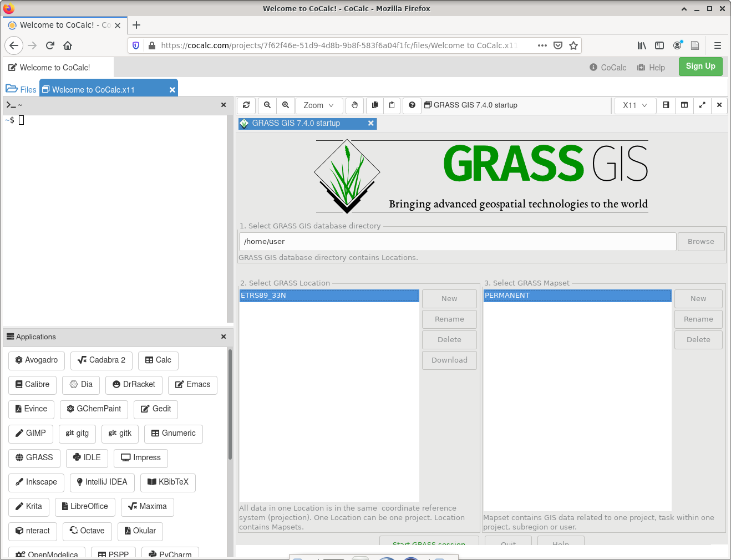Click the Applications panel vertical scrollbar
The width and height of the screenshot is (731, 560).
[230, 404]
